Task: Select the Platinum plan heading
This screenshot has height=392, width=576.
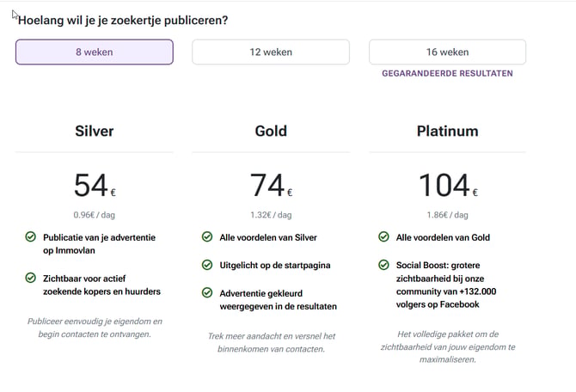Action: (447, 132)
